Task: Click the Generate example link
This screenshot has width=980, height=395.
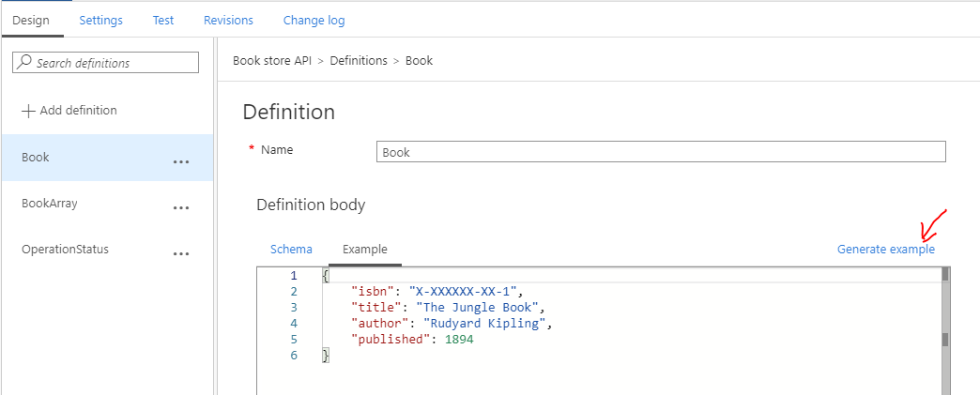Action: tap(885, 250)
